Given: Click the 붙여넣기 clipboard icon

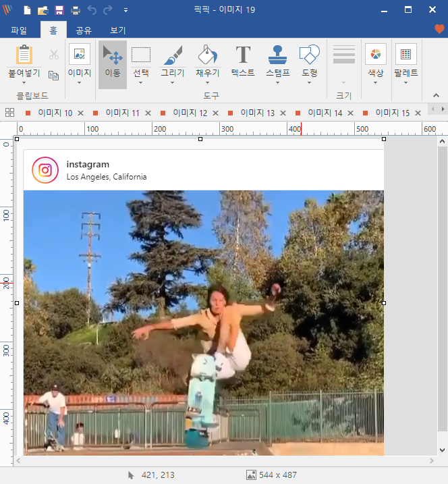Looking at the screenshot, I should [24, 54].
